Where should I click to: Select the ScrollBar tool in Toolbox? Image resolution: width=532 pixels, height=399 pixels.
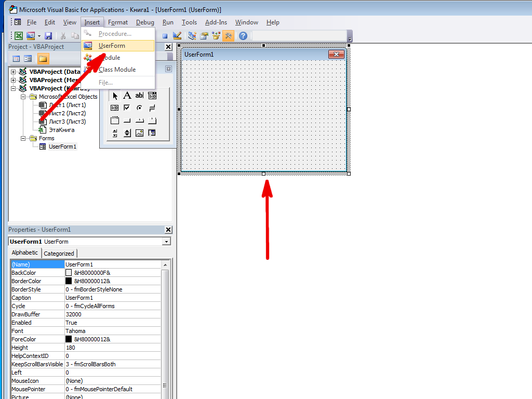pyautogui.click(x=115, y=133)
